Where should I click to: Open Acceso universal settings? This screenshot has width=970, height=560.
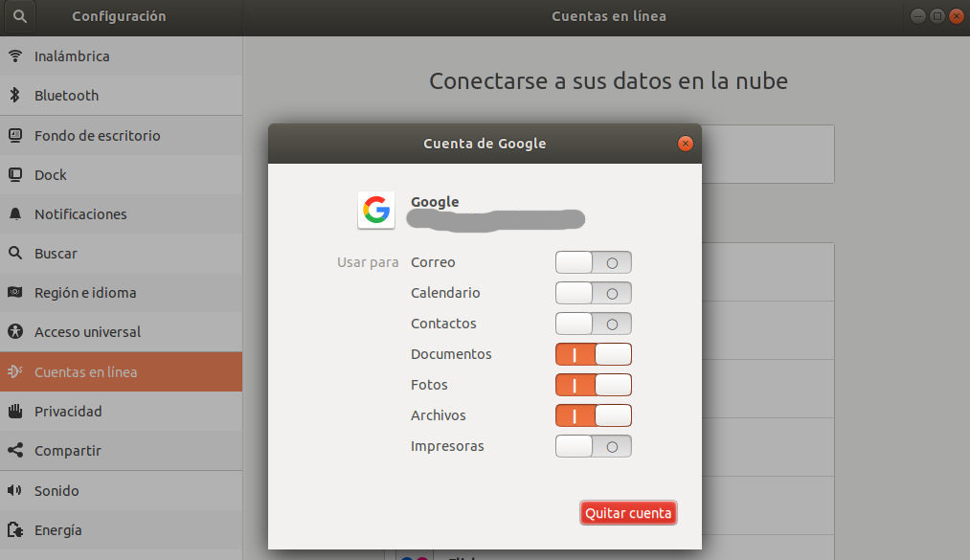pyautogui.click(x=122, y=332)
